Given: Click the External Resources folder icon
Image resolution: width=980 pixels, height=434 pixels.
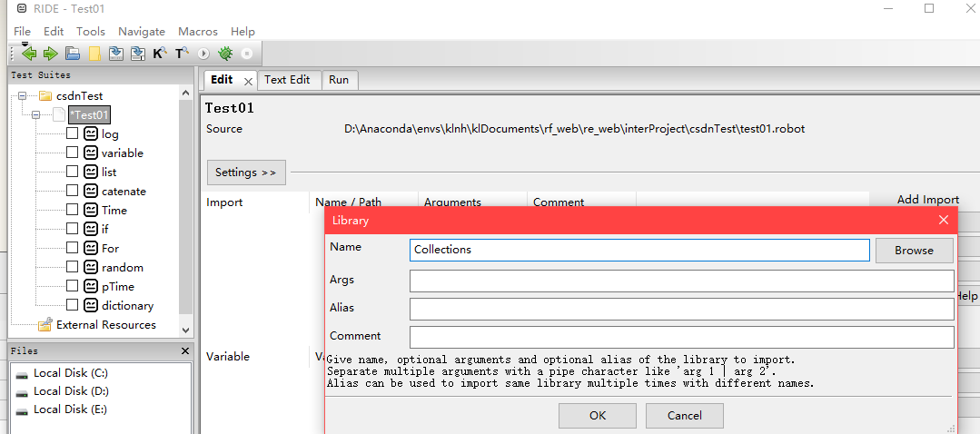Looking at the screenshot, I should [45, 325].
